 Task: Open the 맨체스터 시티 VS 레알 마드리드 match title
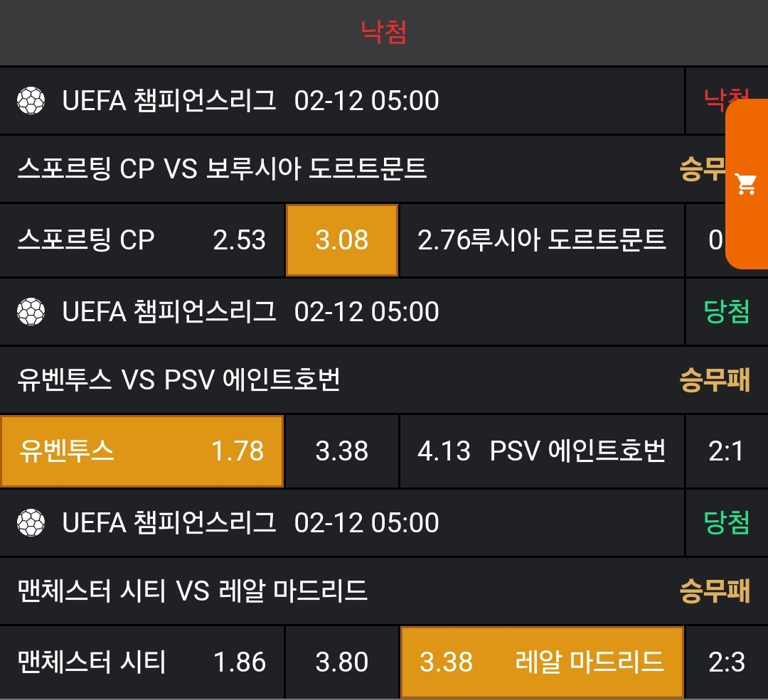(x=192, y=591)
